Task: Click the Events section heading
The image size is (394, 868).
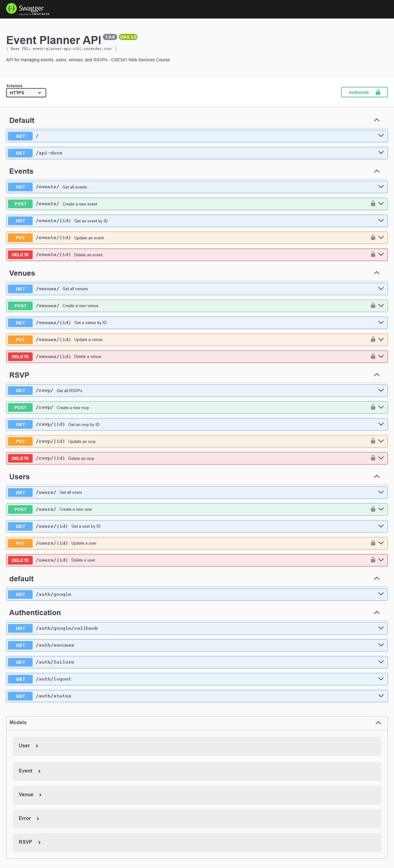Action: (x=21, y=171)
